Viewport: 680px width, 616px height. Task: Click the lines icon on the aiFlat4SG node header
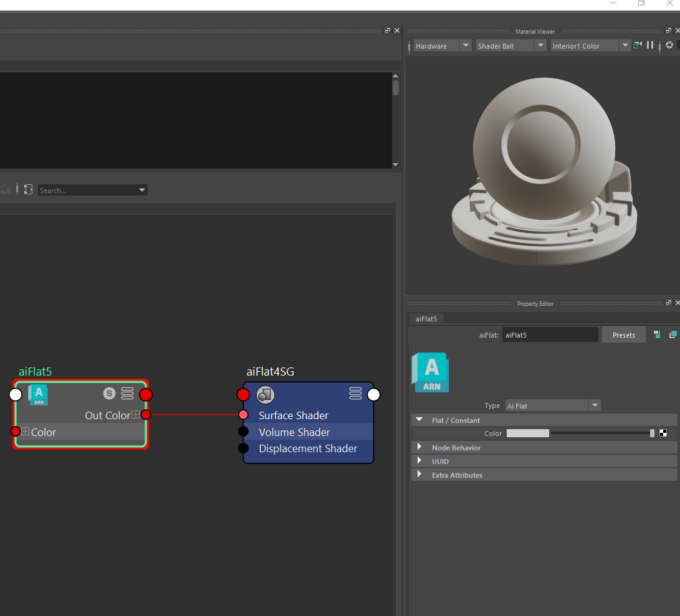coord(355,393)
